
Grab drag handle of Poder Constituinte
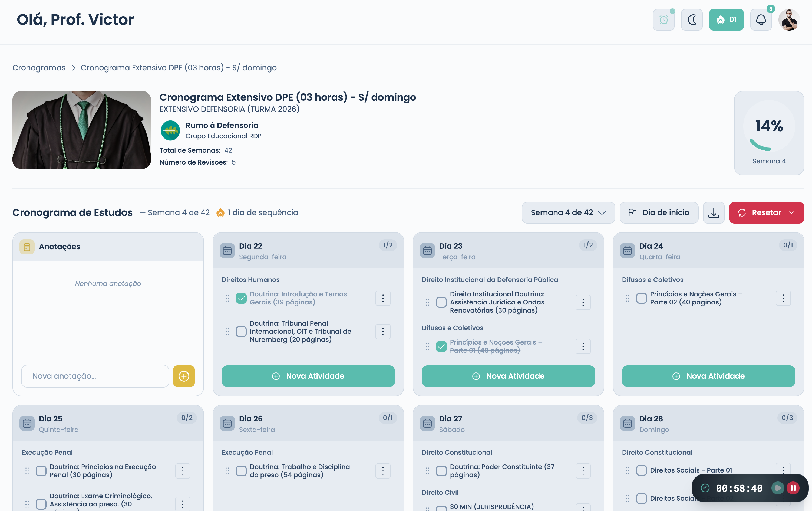tap(427, 471)
